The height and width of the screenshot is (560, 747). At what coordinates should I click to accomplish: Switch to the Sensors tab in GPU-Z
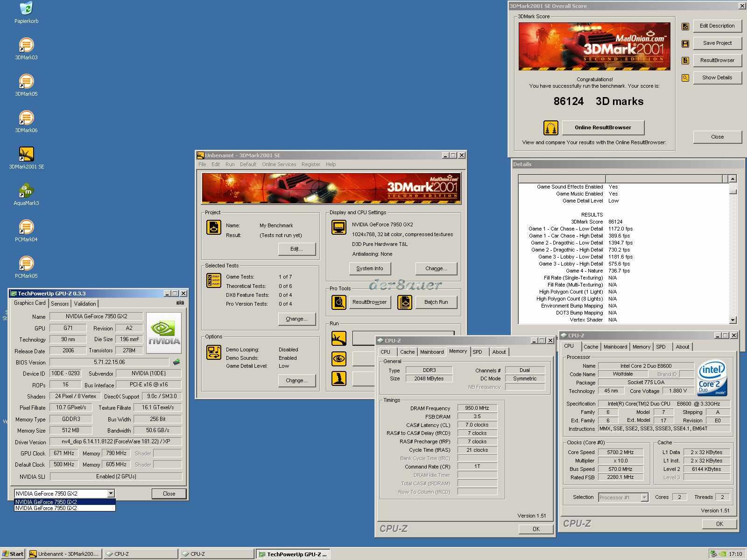coord(60,303)
